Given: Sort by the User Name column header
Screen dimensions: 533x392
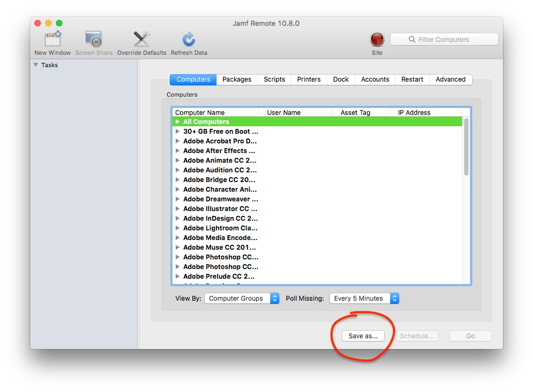Looking at the screenshot, I should tap(296, 112).
